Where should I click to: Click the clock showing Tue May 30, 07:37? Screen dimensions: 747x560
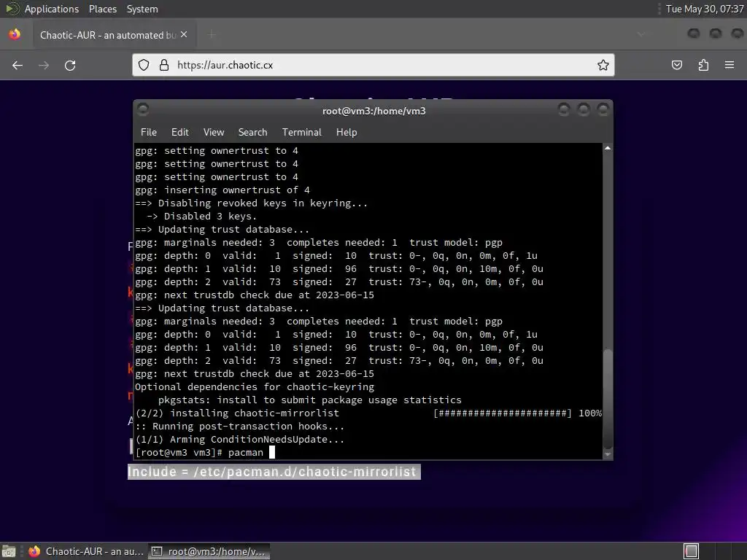pyautogui.click(x=705, y=9)
